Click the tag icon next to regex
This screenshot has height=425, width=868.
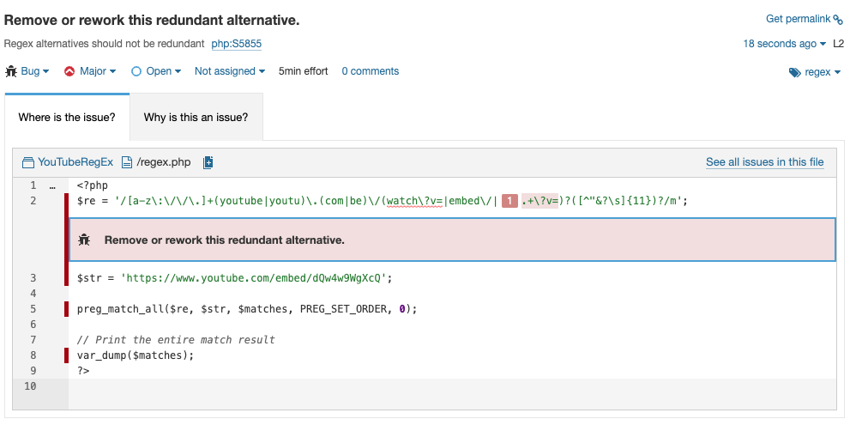coord(794,73)
